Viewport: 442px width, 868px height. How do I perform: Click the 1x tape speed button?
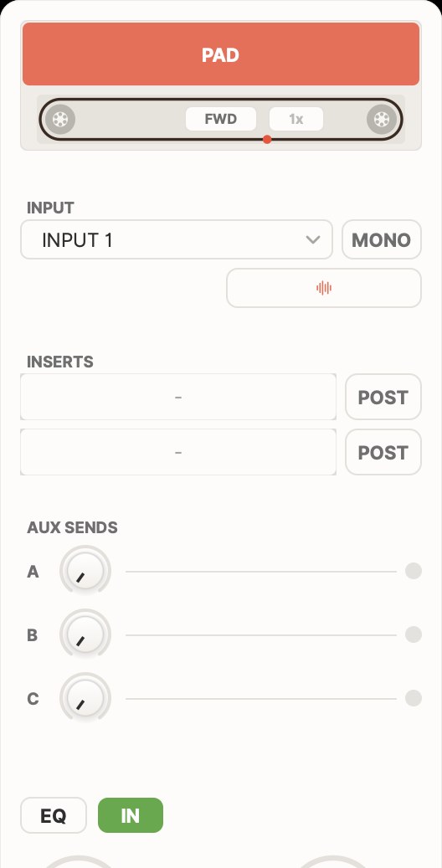pyautogui.click(x=296, y=119)
